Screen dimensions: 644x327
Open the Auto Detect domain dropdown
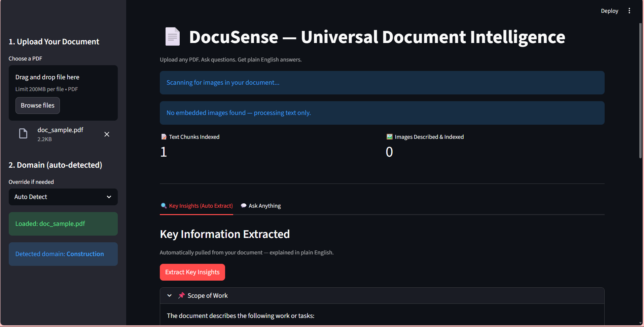click(63, 197)
